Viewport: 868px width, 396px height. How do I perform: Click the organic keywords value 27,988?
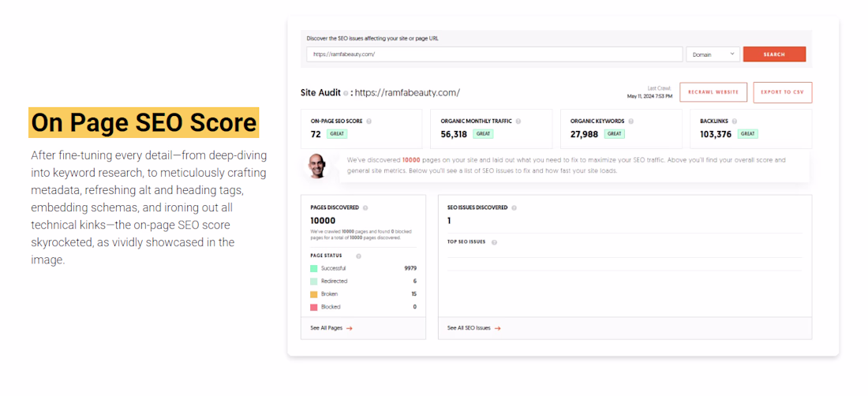tap(586, 134)
